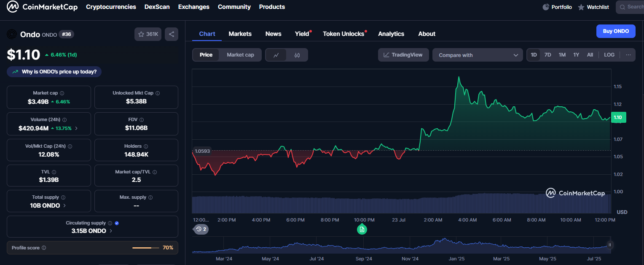Click the 148.94K Holders value
644x265 pixels.
click(x=136, y=154)
